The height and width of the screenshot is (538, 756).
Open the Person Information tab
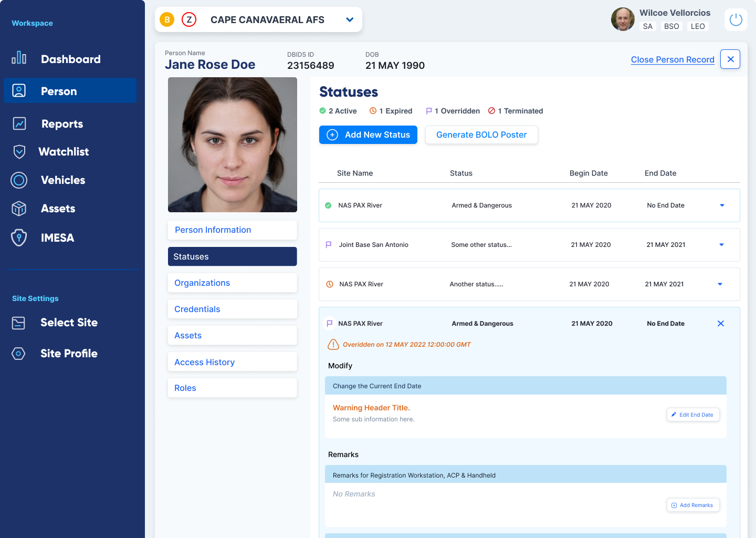(x=233, y=230)
